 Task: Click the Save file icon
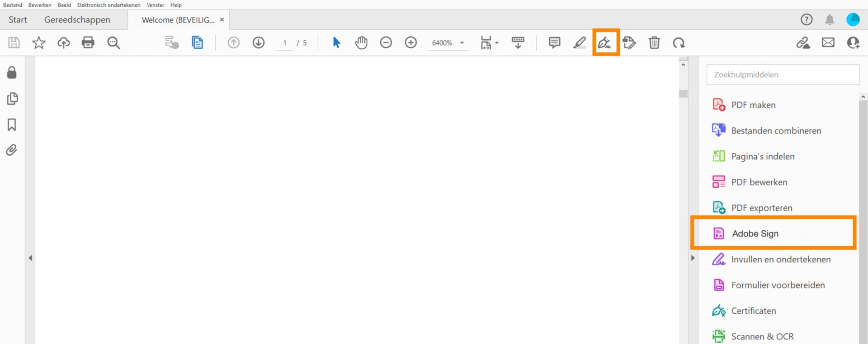pyautogui.click(x=14, y=43)
